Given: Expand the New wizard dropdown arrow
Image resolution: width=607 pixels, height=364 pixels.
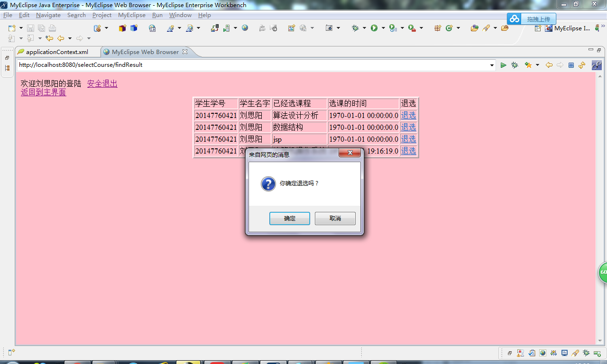Looking at the screenshot, I should click(x=21, y=27).
